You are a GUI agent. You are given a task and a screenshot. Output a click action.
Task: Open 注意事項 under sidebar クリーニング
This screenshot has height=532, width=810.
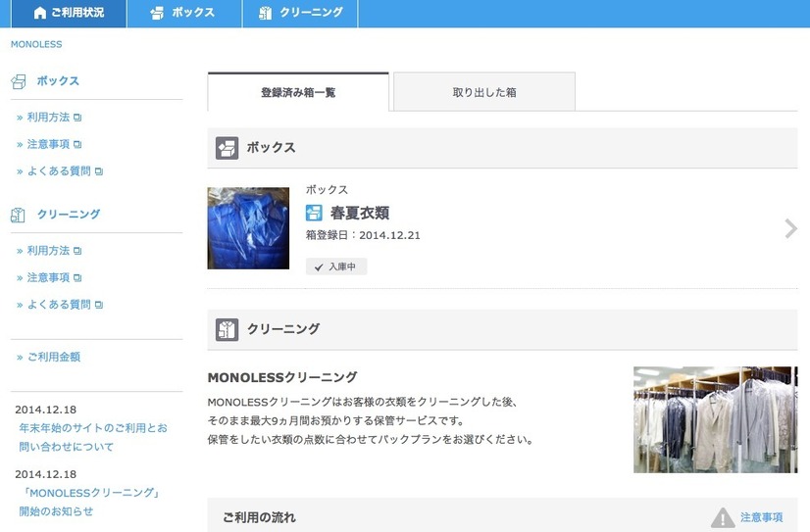(48, 277)
